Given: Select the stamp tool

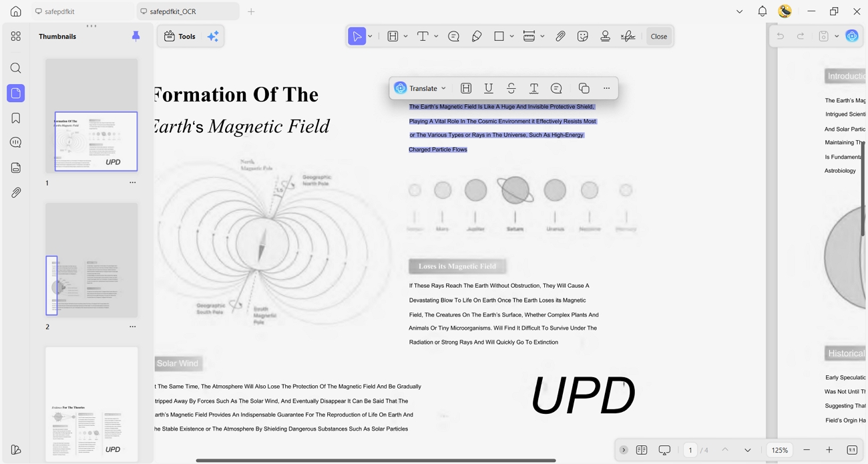Looking at the screenshot, I should (605, 37).
